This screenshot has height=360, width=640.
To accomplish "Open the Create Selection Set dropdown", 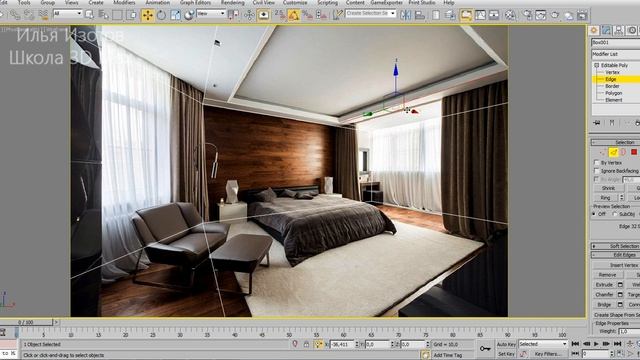I will click(371, 13).
